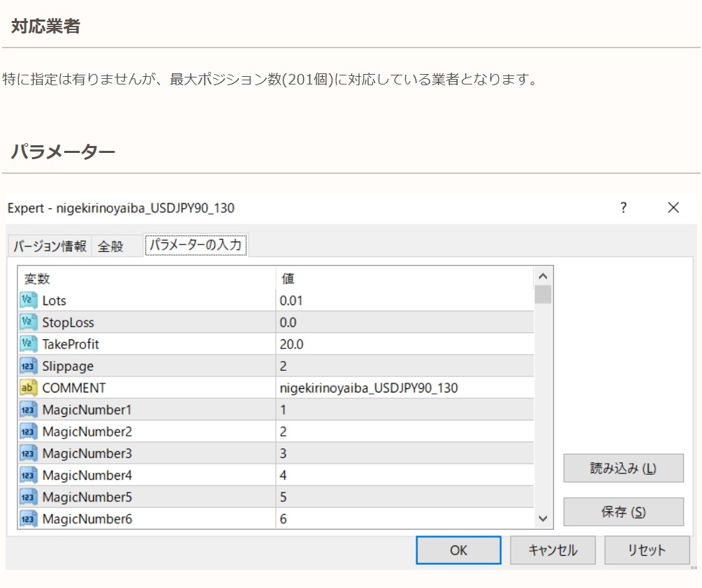Click the StopLoss double-type icon
The height and width of the screenshot is (588, 702).
[x=29, y=323]
